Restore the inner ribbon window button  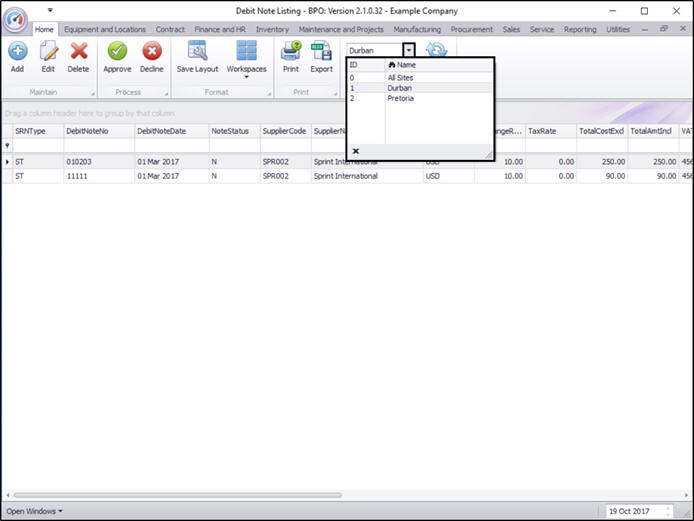click(663, 28)
